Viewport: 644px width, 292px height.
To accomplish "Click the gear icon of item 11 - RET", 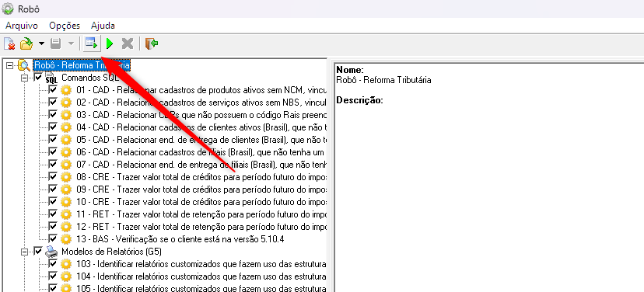I will click(x=65, y=214).
